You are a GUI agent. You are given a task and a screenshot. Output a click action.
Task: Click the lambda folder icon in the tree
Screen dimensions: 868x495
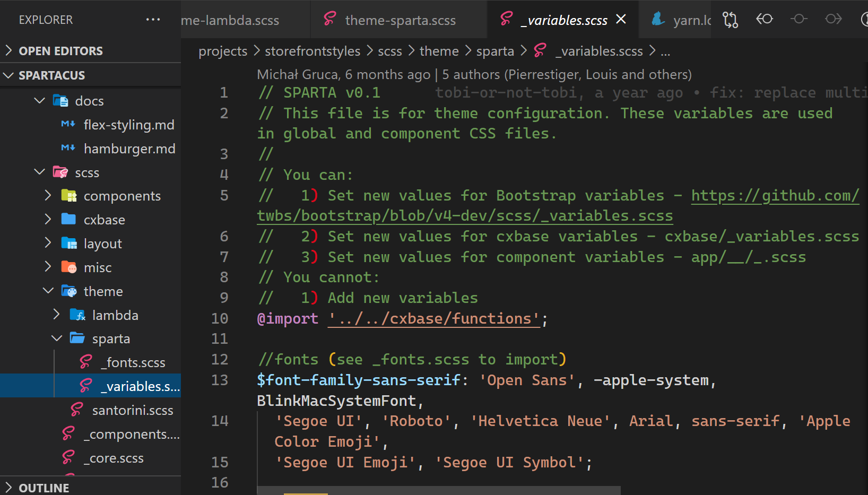click(77, 315)
